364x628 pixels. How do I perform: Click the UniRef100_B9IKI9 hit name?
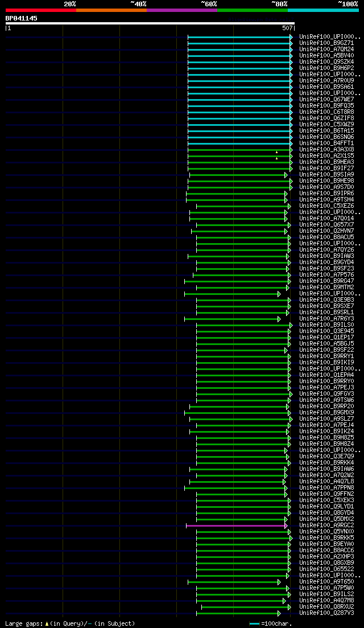click(x=326, y=363)
